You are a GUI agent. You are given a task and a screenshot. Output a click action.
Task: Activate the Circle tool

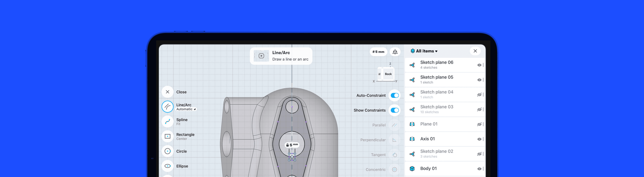pos(167,151)
